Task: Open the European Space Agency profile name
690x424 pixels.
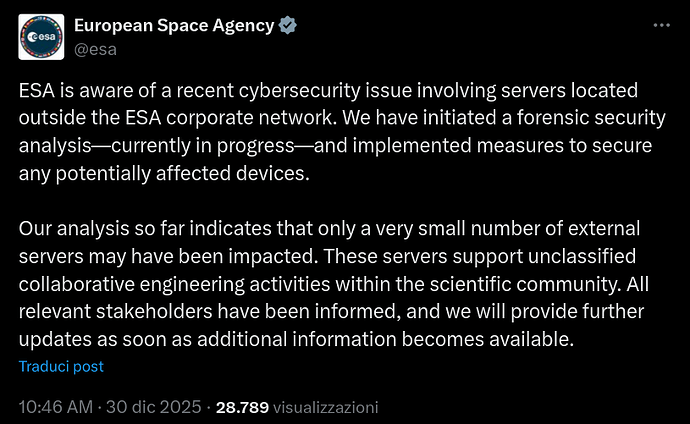Action: click(174, 26)
